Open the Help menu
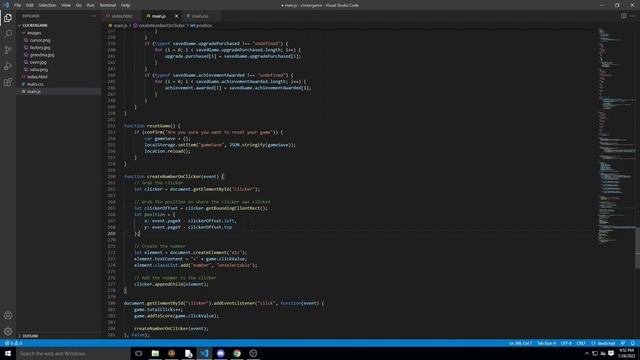This screenshot has height=360, width=640. coord(125,5)
